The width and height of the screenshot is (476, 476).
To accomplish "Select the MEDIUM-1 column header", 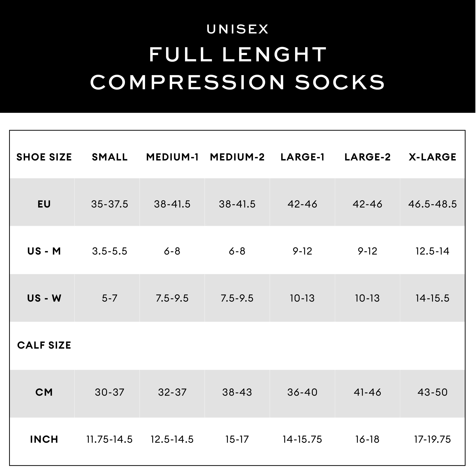I will click(172, 157).
